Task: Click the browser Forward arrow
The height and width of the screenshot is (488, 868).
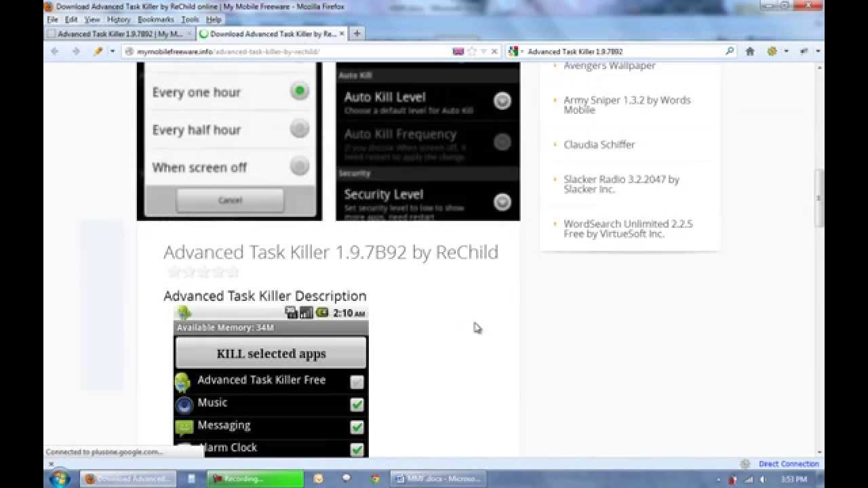Action: pos(76,51)
